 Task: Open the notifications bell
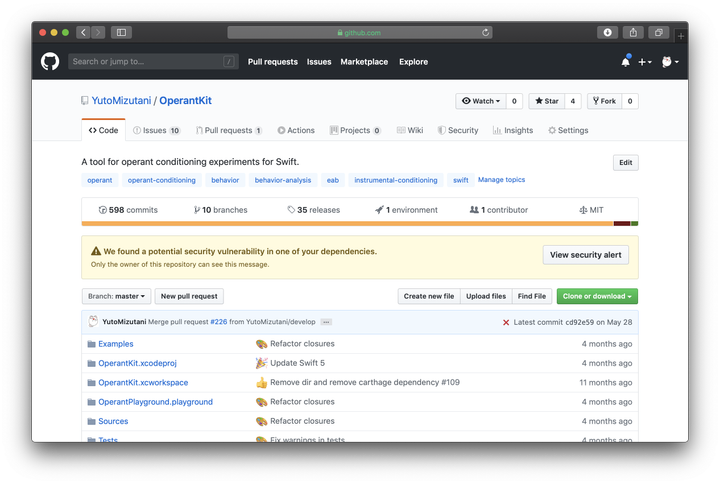click(625, 62)
